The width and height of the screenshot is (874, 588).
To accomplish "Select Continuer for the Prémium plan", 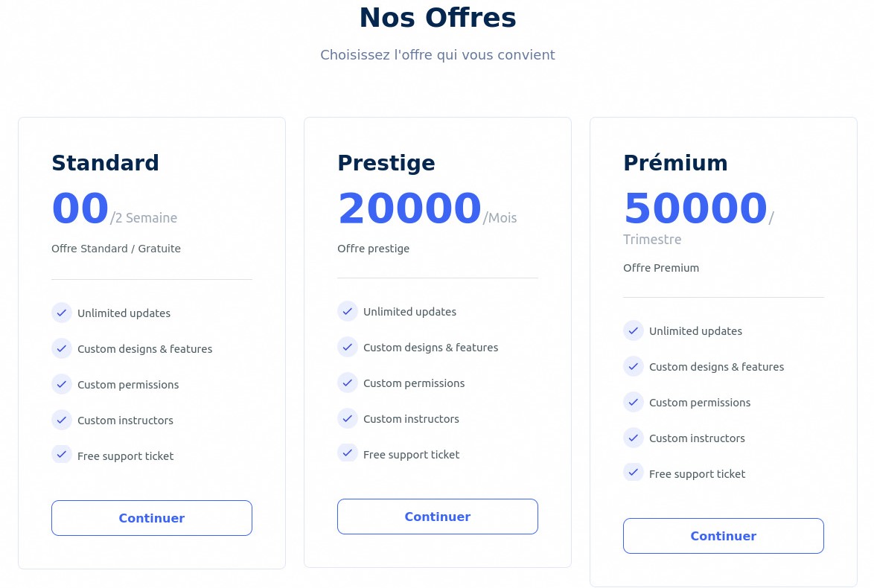I will (723, 536).
